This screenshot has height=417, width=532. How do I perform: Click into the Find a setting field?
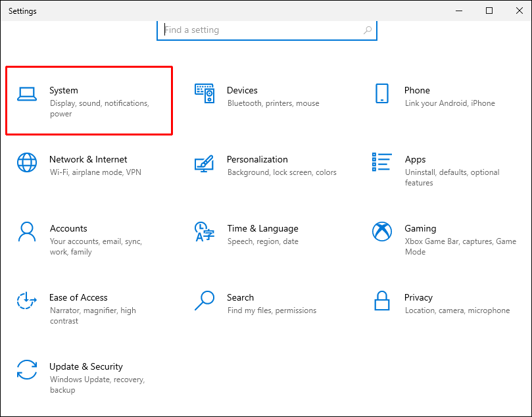pos(267,30)
